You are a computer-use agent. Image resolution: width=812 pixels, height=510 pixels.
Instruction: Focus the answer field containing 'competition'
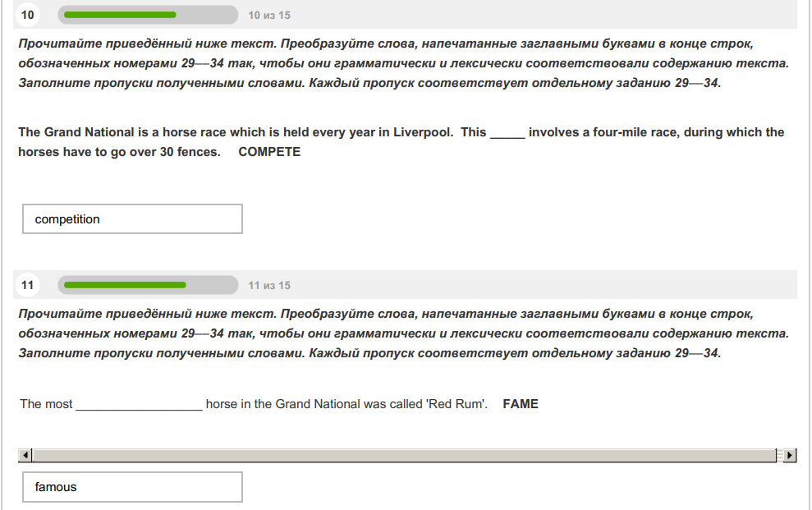pos(132,219)
